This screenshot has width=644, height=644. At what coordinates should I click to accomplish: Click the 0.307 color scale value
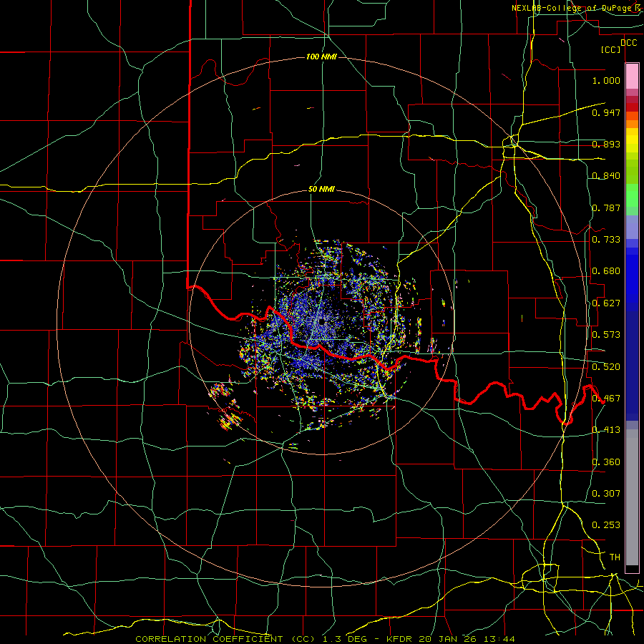(x=606, y=494)
